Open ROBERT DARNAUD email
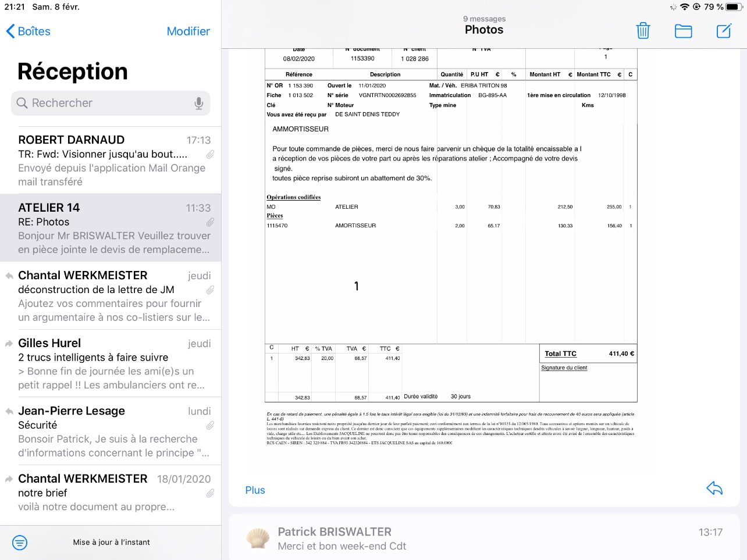 coord(111,160)
